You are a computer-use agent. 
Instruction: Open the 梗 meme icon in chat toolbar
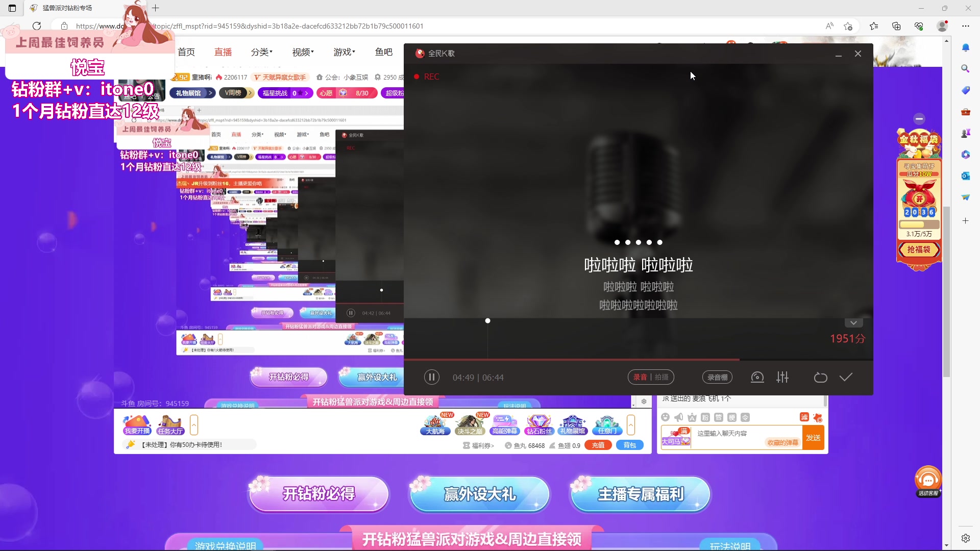[x=732, y=417]
